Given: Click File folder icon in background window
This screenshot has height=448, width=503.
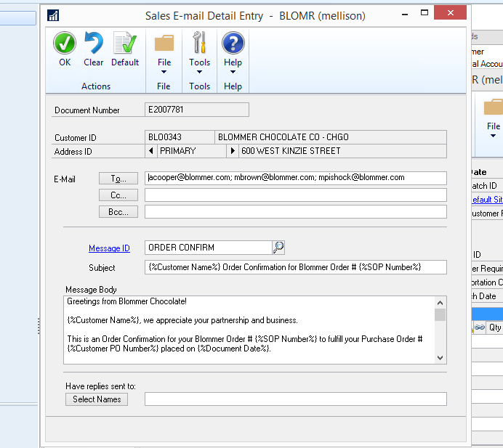Looking at the screenshot, I should click(x=494, y=107).
